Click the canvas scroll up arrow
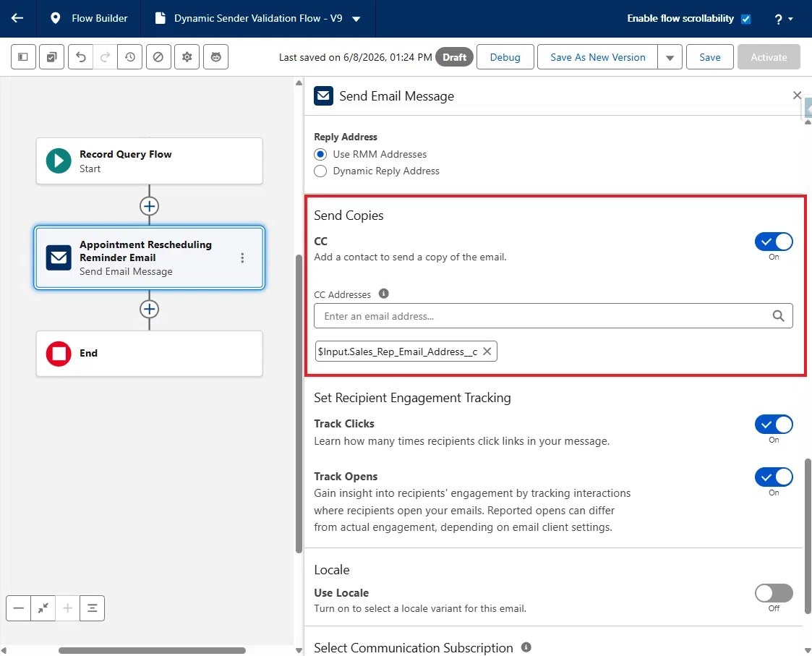The height and width of the screenshot is (656, 812). (x=299, y=83)
